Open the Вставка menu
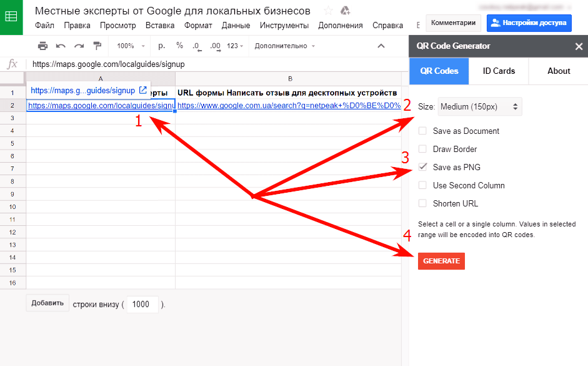This screenshot has width=588, height=366. pos(160,26)
